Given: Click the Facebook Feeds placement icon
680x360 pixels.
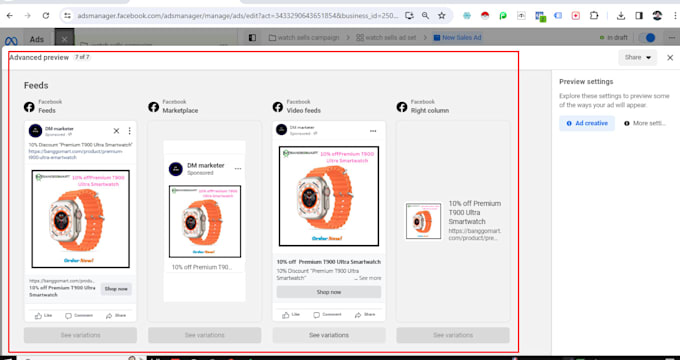Looking at the screenshot, I should (x=29, y=107).
